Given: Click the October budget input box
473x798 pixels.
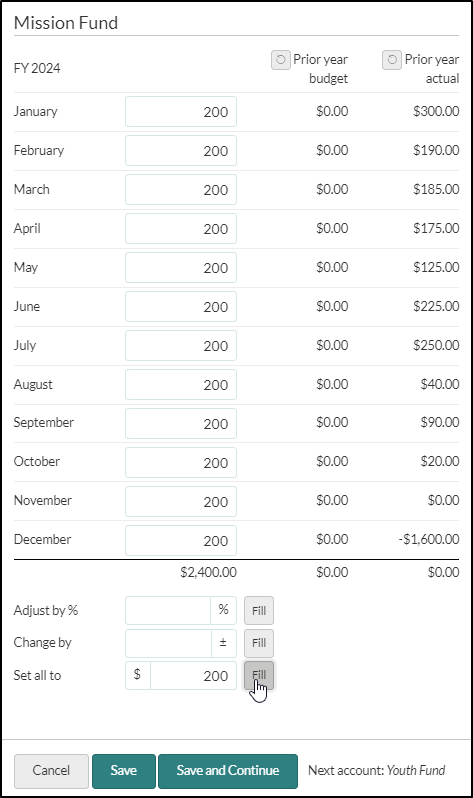Looking at the screenshot, I should [x=181, y=463].
